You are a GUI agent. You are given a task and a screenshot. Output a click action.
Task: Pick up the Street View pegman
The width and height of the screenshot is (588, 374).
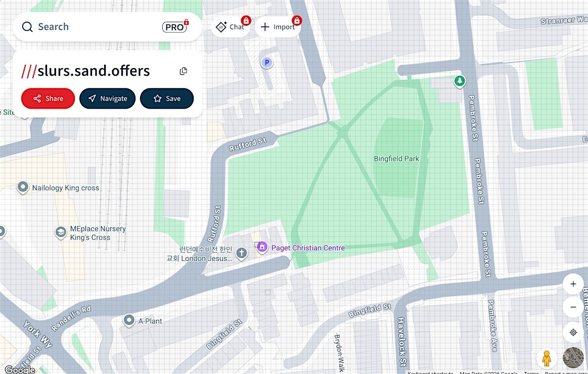click(546, 358)
